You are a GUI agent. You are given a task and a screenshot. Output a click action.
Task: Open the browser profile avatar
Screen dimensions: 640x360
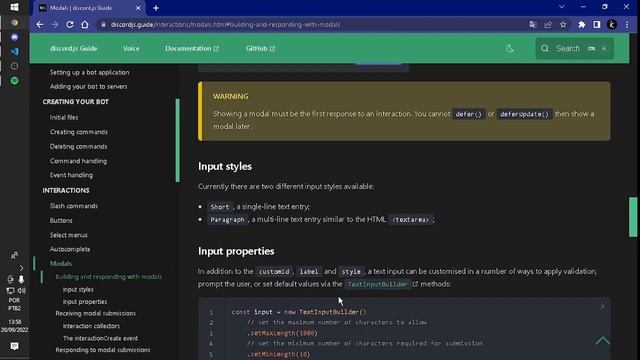tap(612, 24)
